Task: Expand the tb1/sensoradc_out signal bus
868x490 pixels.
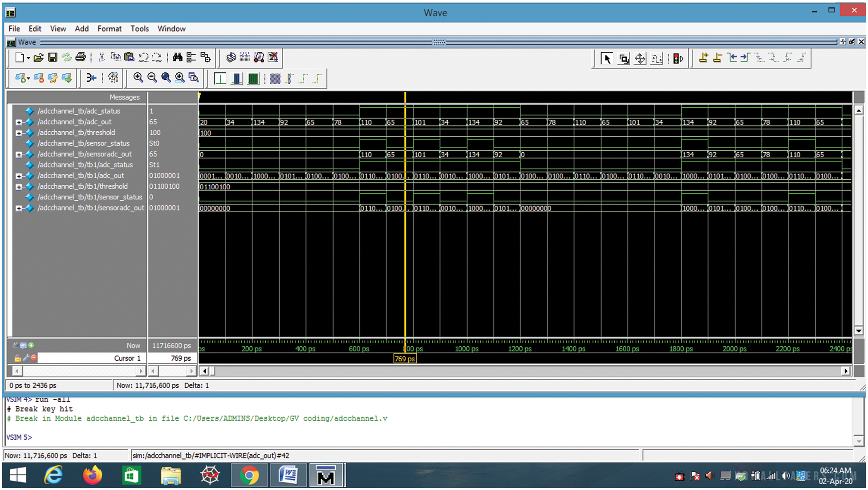Action: 19,208
